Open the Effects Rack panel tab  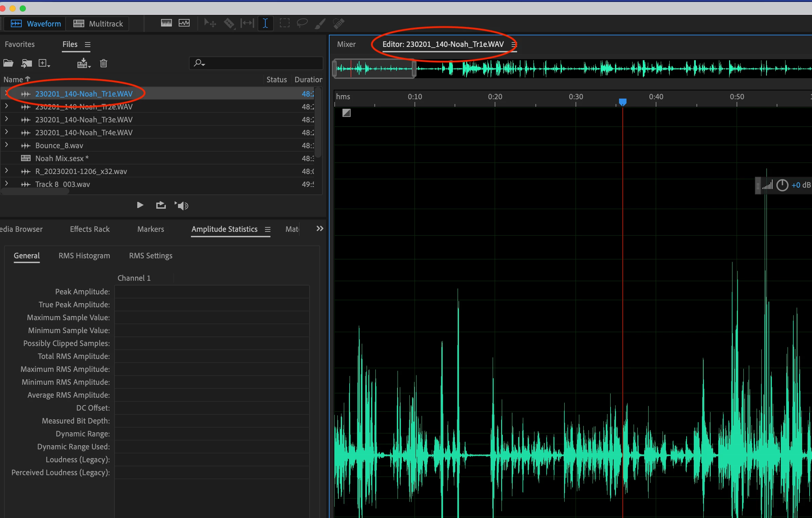click(90, 229)
